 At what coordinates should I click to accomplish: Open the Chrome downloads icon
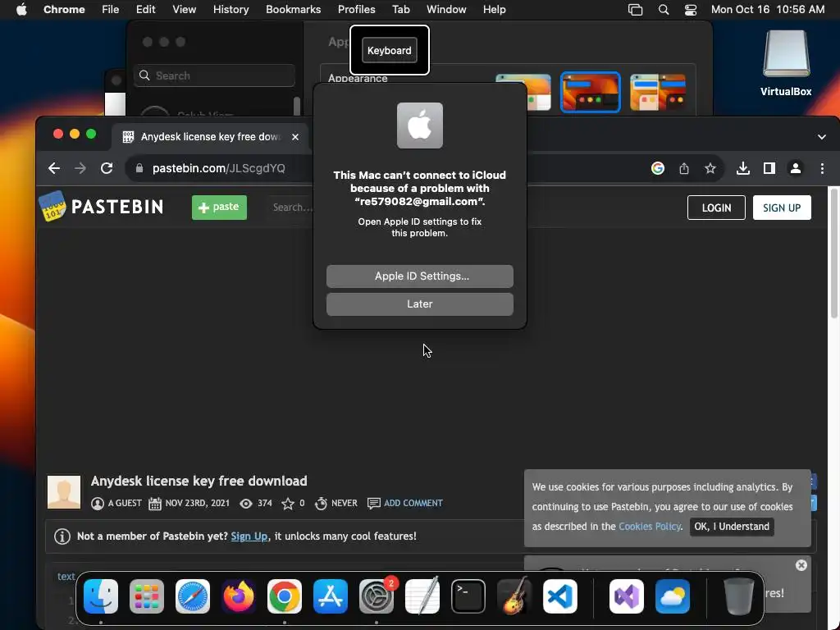point(743,168)
